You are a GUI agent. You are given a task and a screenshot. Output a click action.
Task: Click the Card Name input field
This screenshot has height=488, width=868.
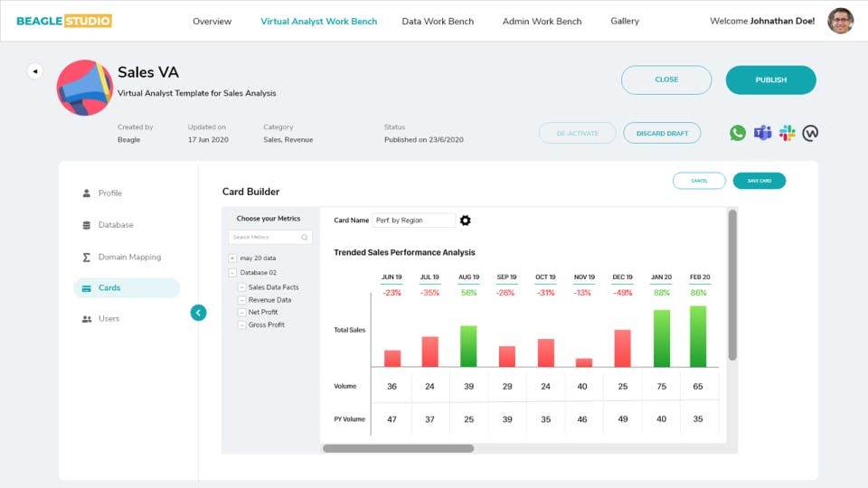pyautogui.click(x=413, y=221)
